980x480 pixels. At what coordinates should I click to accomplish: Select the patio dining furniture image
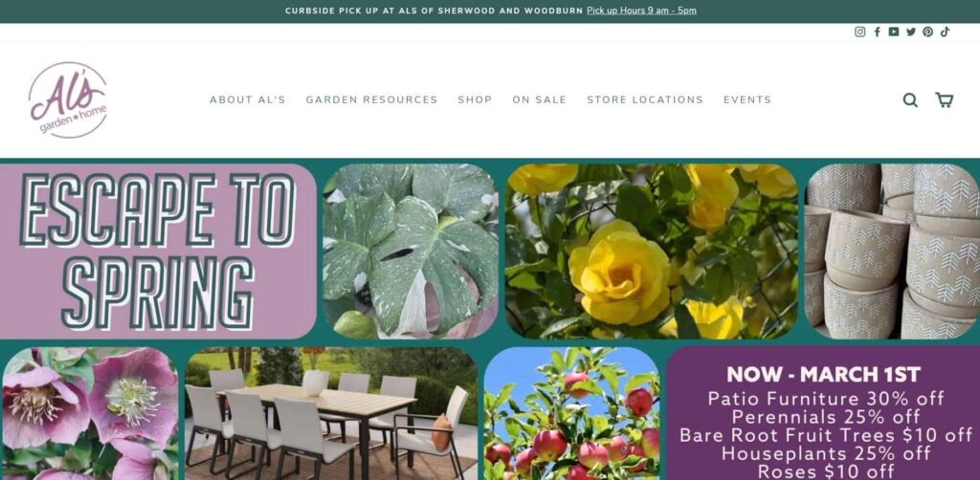point(330,413)
